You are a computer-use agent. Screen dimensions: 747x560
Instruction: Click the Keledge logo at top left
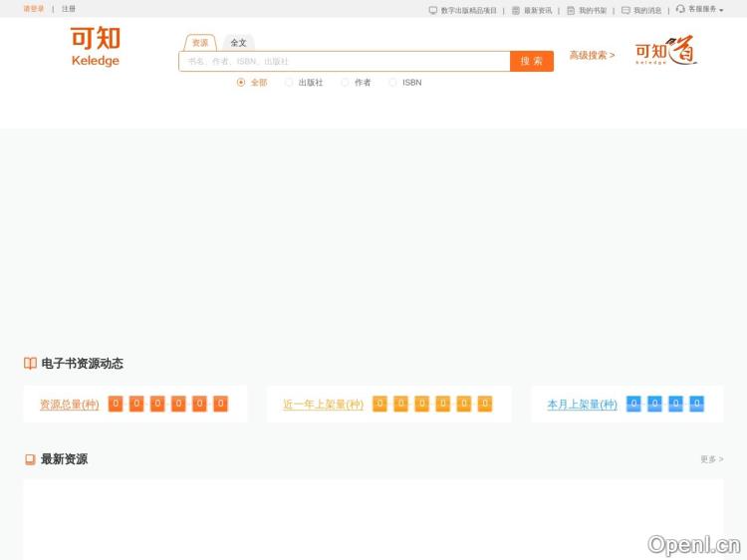[96, 47]
